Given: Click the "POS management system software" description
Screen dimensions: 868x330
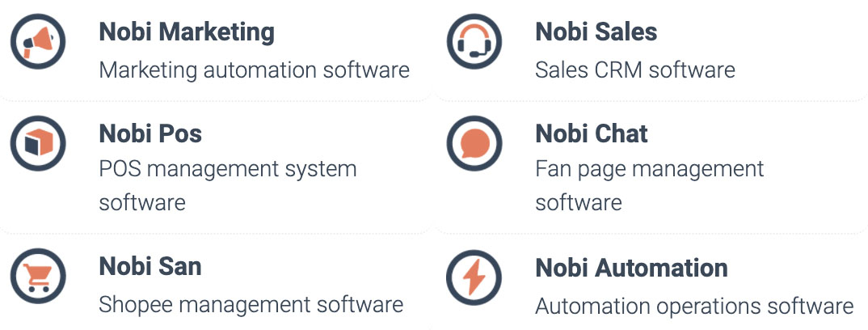Looking at the screenshot, I should pos(227,185).
